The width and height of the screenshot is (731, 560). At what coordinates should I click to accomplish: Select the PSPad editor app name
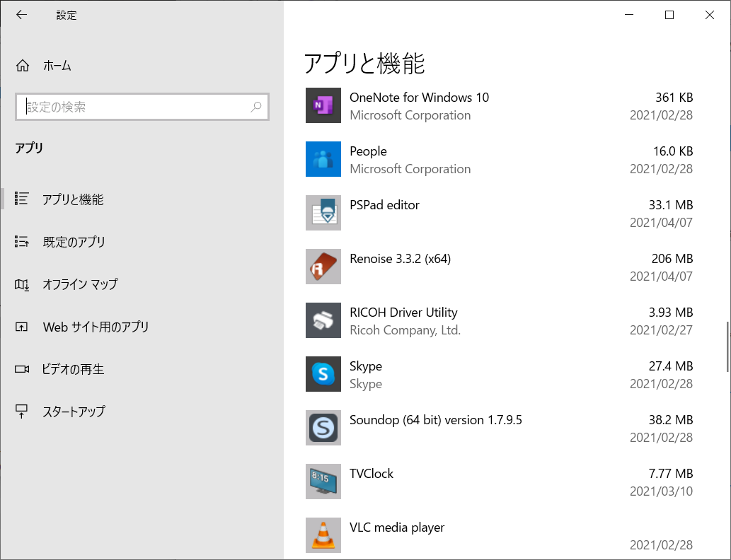tap(385, 205)
